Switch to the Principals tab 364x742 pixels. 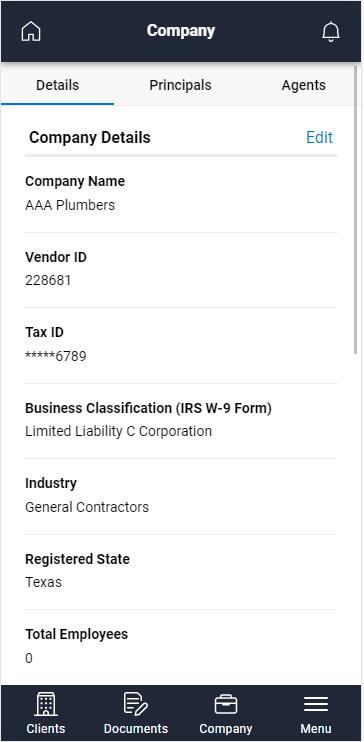[180, 85]
